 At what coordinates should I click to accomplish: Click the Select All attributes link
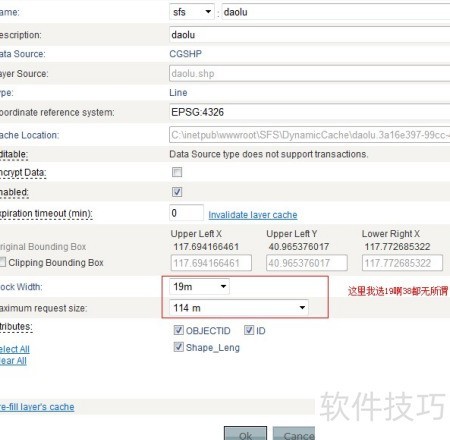click(x=15, y=349)
